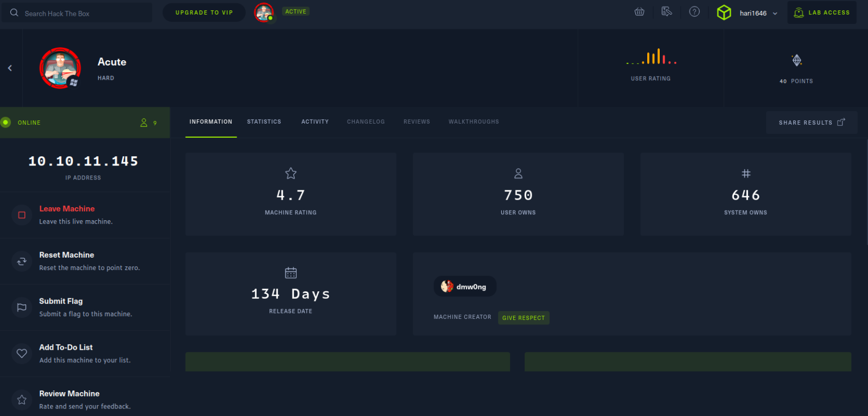Image resolution: width=868 pixels, height=416 pixels.
Task: Click Share Results button
Action: 812,123
